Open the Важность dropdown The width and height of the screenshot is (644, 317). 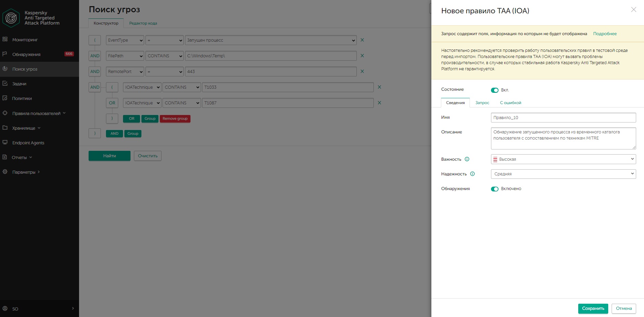pos(563,159)
